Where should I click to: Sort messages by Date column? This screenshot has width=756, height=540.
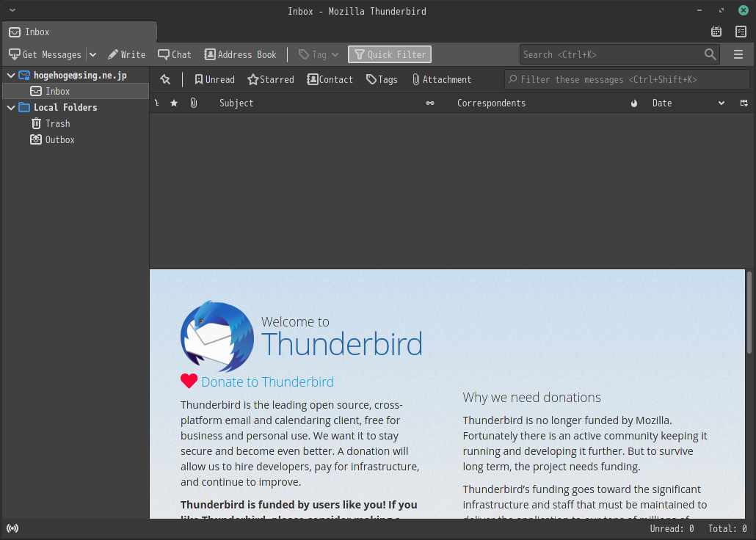coord(662,103)
